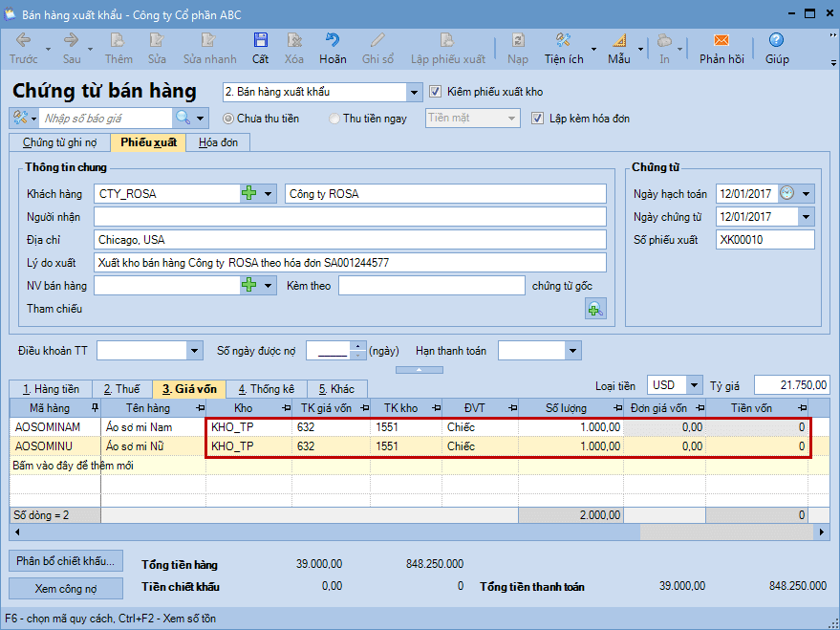Open the Mẫu template icon
Viewport: 840px width, 630px height.
pos(618,40)
